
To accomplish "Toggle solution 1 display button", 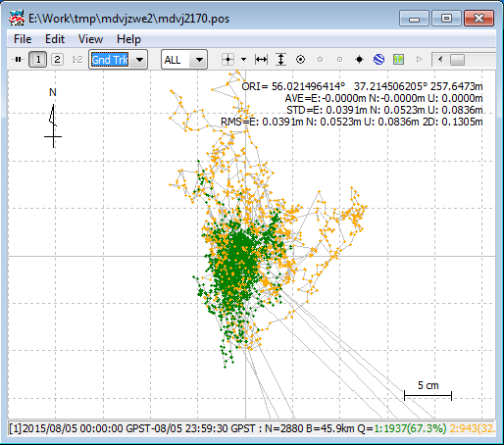I will [x=38, y=60].
